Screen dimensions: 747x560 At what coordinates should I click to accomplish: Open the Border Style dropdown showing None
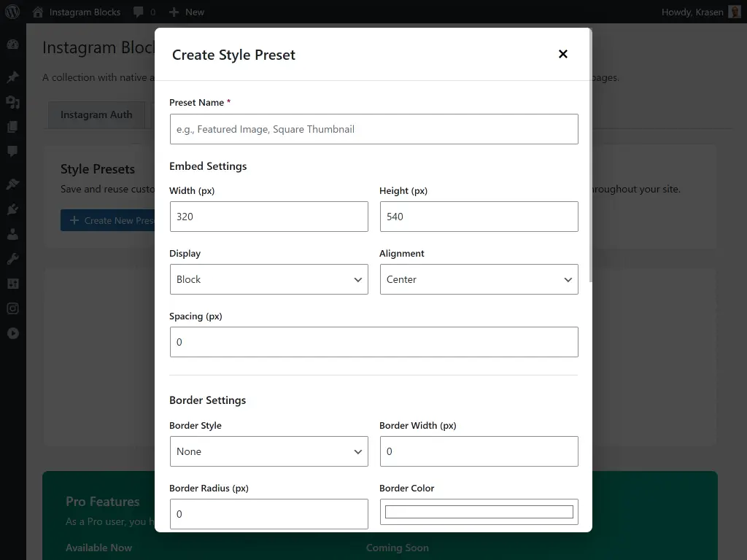(268, 451)
